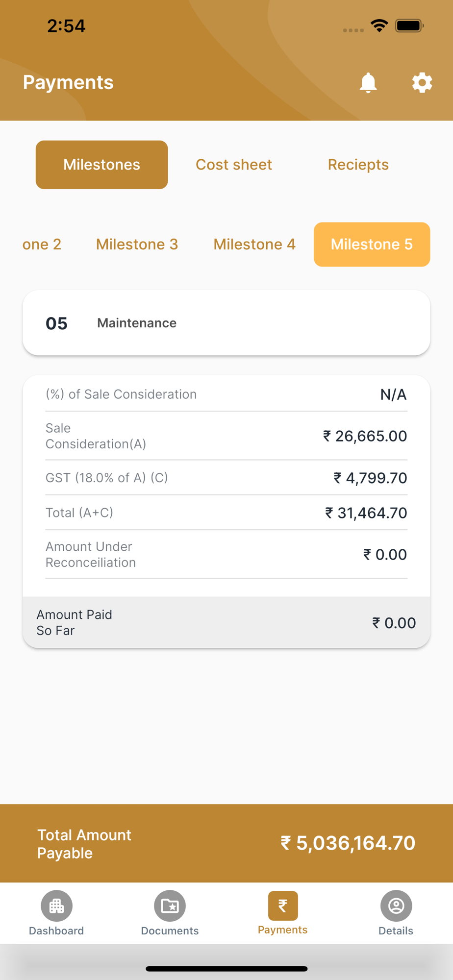The width and height of the screenshot is (453, 980).
Task: Tap the 05 Maintenance milestone card
Action: click(226, 323)
